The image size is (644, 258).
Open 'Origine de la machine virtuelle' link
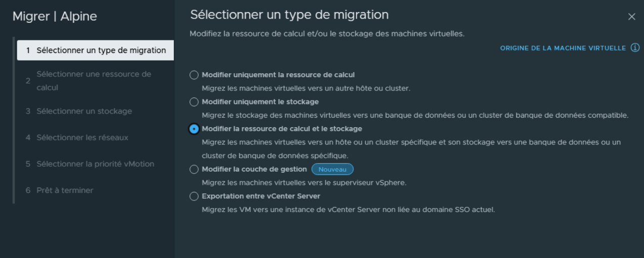click(563, 48)
